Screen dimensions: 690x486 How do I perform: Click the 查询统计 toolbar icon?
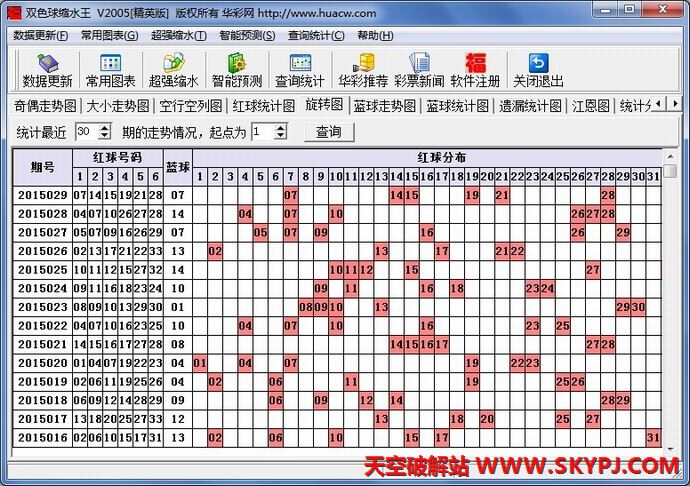300,70
